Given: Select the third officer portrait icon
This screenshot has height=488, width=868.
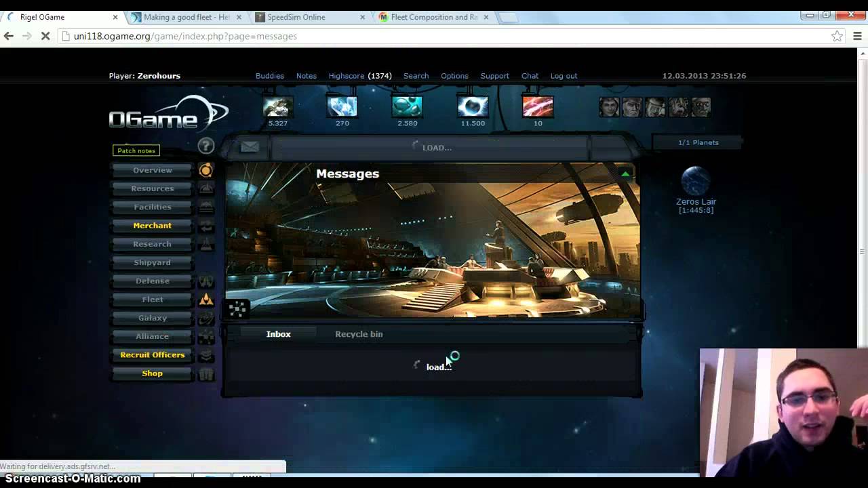Looking at the screenshot, I should tap(655, 107).
